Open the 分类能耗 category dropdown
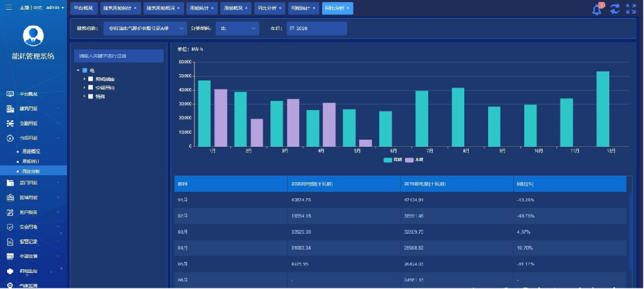644x289 pixels. [238, 28]
